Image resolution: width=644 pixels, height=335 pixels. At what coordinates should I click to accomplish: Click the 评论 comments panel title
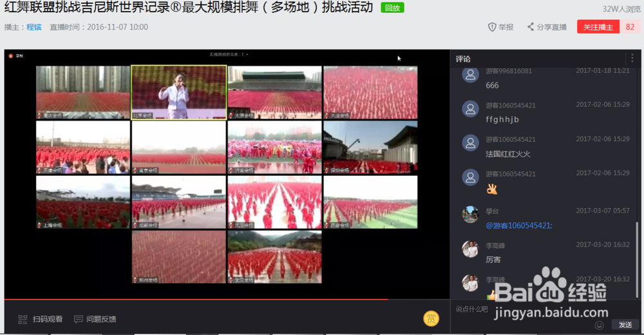click(x=463, y=59)
